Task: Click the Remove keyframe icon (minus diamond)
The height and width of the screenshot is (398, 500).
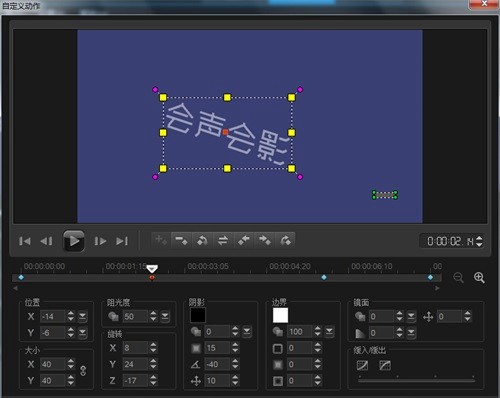Action: (182, 240)
